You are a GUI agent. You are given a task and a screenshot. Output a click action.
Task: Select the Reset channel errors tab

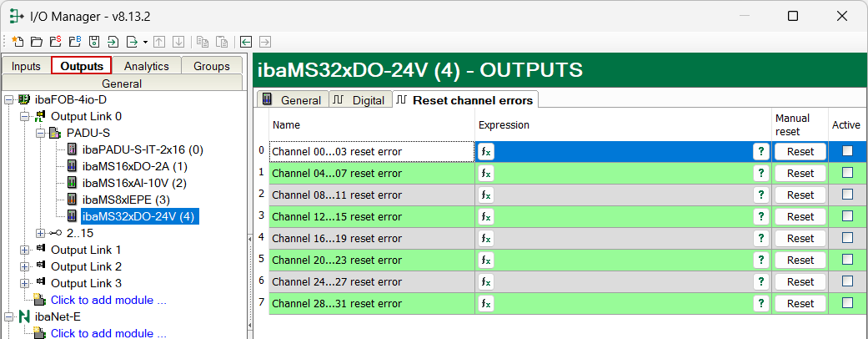tap(466, 99)
